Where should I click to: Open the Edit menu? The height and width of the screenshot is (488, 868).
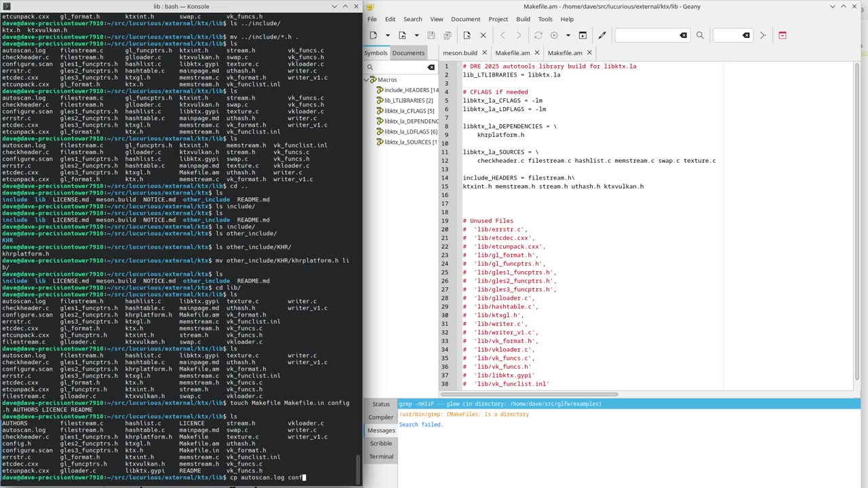(x=390, y=19)
